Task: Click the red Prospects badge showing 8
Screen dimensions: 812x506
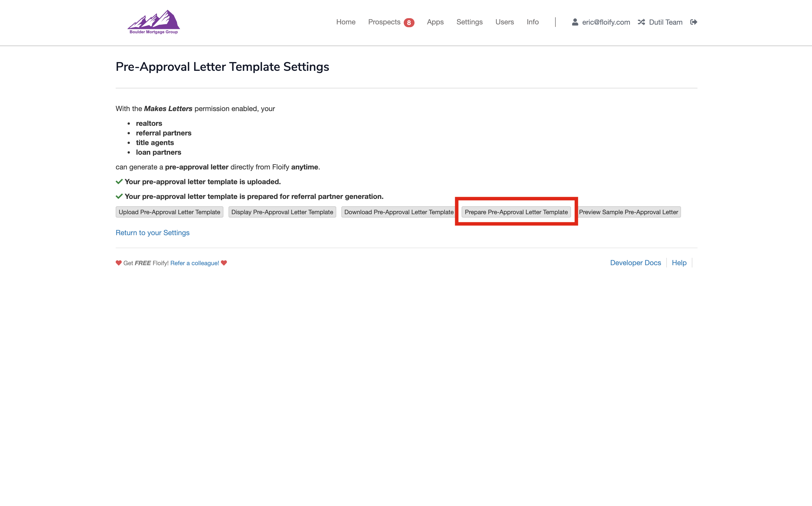Action: click(409, 22)
